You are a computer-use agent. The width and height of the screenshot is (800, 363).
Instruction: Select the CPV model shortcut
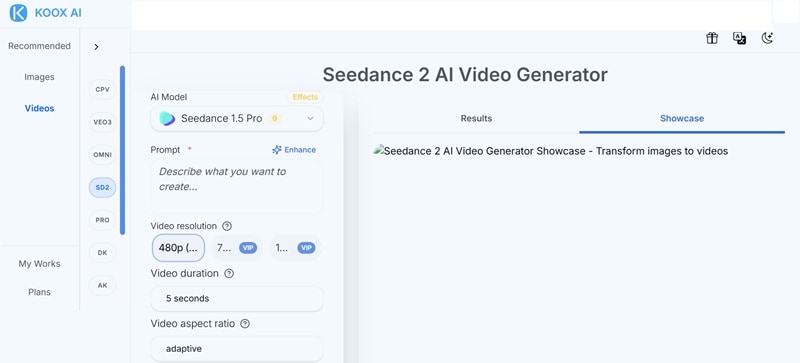103,89
